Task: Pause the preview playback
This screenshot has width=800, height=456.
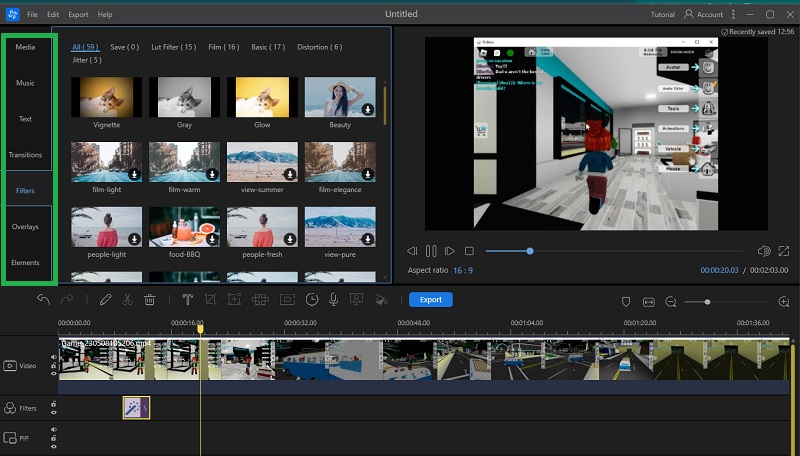Action: pyautogui.click(x=431, y=250)
